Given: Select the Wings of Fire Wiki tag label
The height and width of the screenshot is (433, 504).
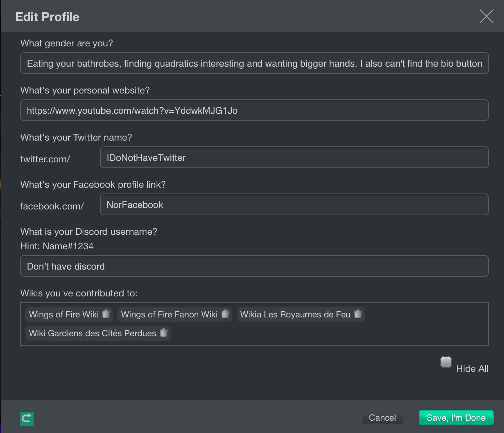Looking at the screenshot, I should click(x=64, y=315).
